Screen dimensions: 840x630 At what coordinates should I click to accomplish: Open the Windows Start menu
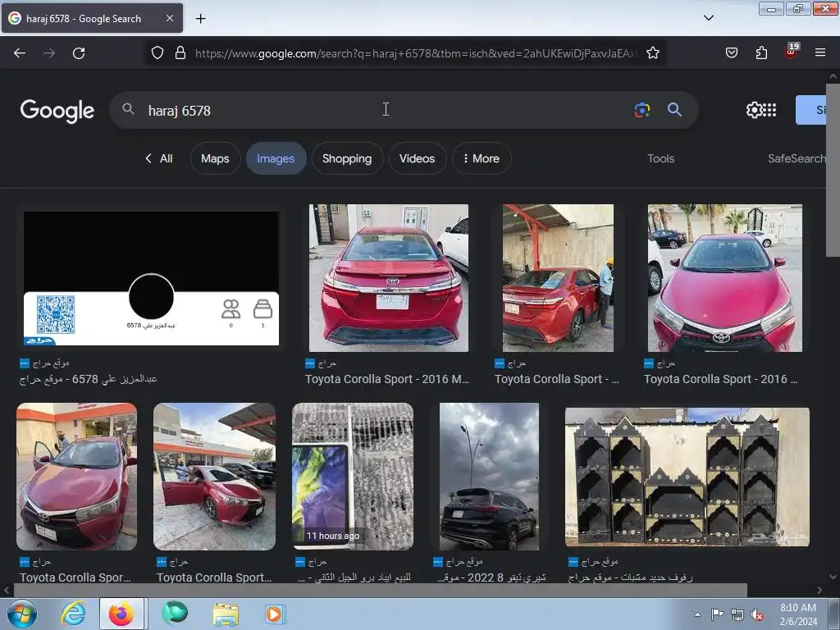point(21,614)
